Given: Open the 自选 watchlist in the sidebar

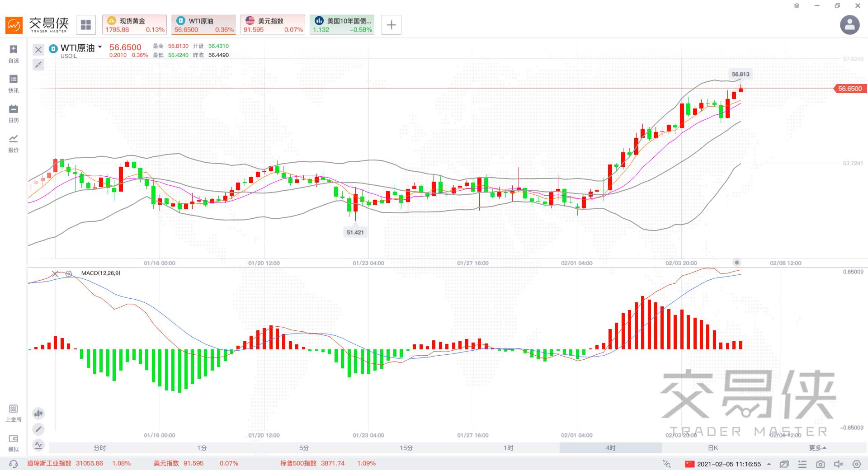Looking at the screenshot, I should [x=14, y=54].
